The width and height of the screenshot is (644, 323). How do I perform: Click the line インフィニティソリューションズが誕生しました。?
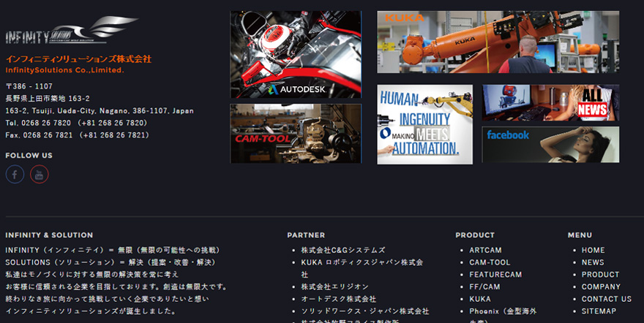coord(91,311)
